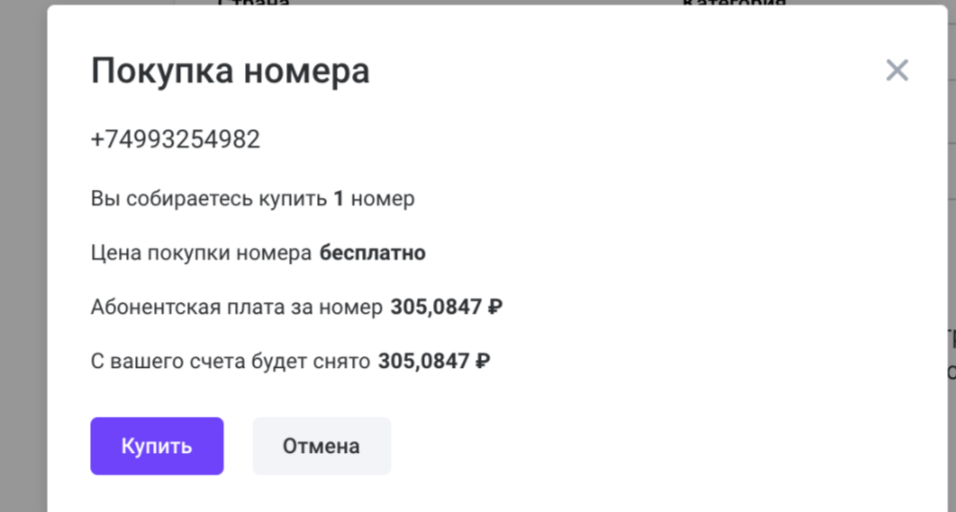Screen dimensions: 956x512
Task: Click the ruble sign in subscription fee
Action: tap(496, 307)
